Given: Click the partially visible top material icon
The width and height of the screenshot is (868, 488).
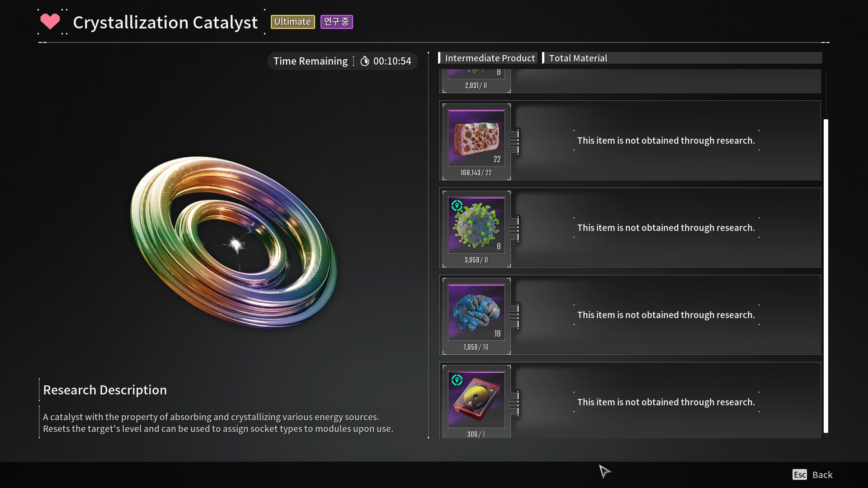Looking at the screenshot, I should [x=476, y=74].
